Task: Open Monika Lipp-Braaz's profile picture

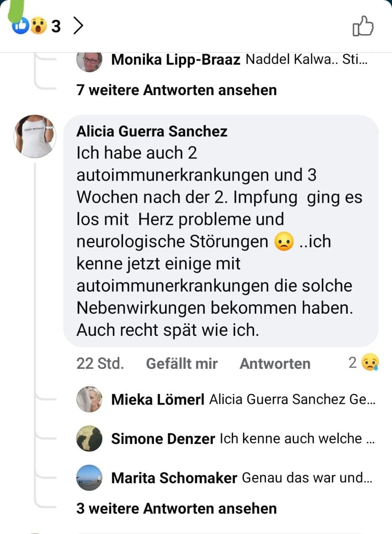Action: (x=89, y=60)
